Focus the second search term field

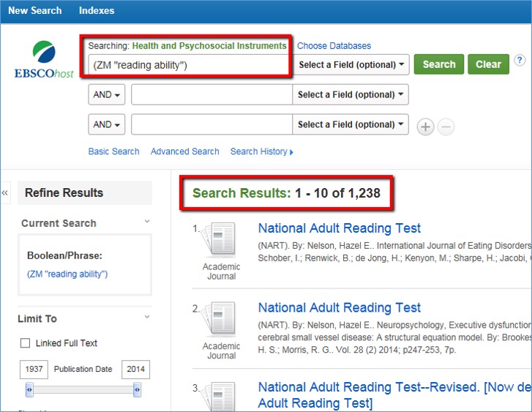tap(211, 94)
